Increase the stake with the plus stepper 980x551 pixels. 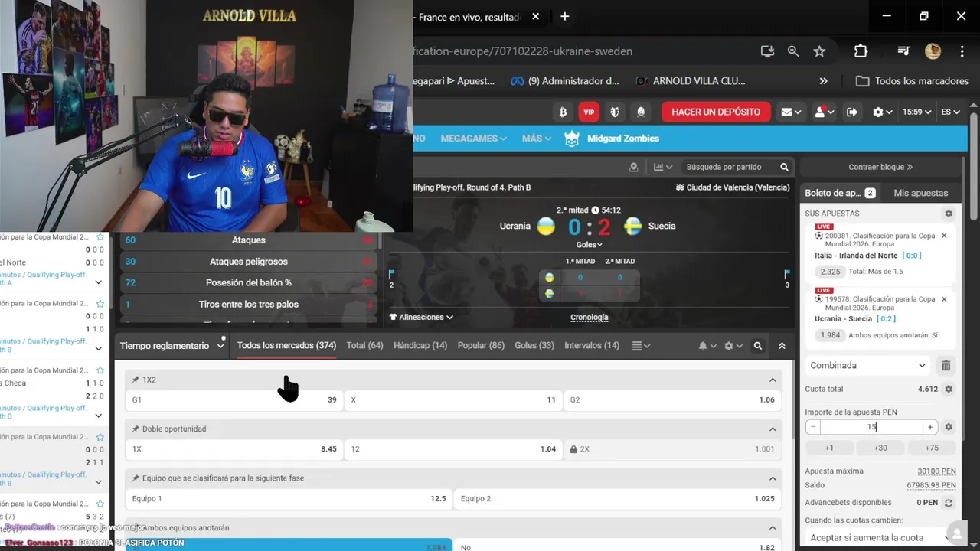point(930,427)
